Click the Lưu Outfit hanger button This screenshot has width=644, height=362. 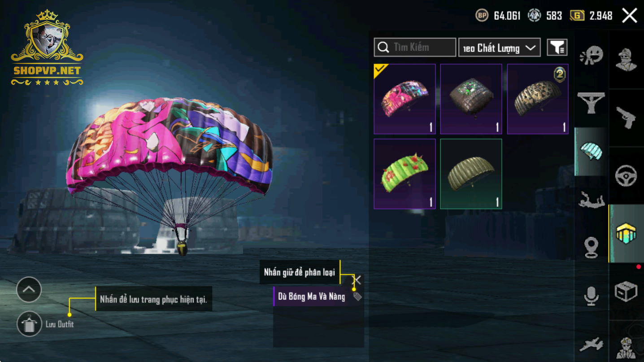(29, 324)
